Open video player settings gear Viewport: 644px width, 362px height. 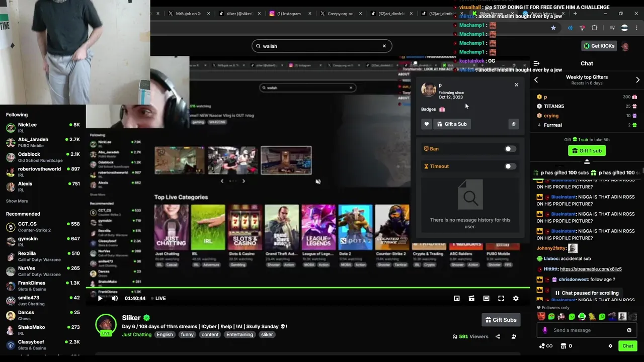click(516, 298)
